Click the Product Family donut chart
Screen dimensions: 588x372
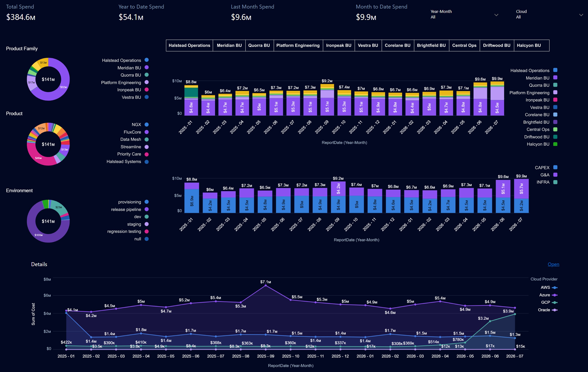point(48,79)
